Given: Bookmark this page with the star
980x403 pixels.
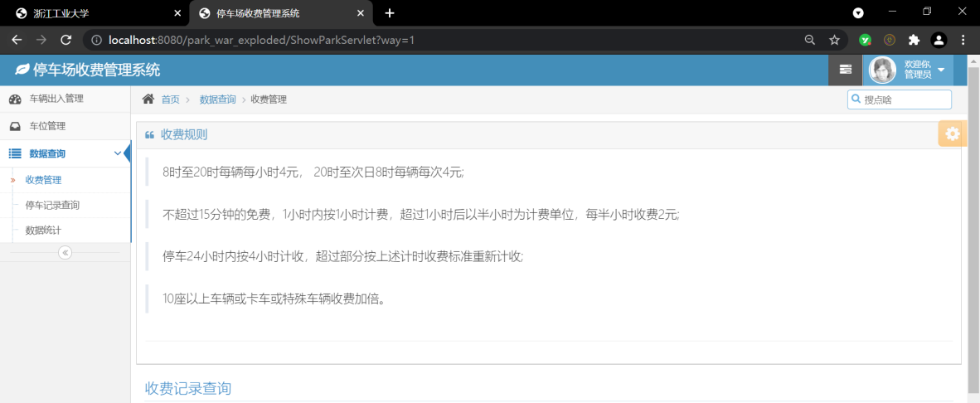Looking at the screenshot, I should (x=834, y=40).
